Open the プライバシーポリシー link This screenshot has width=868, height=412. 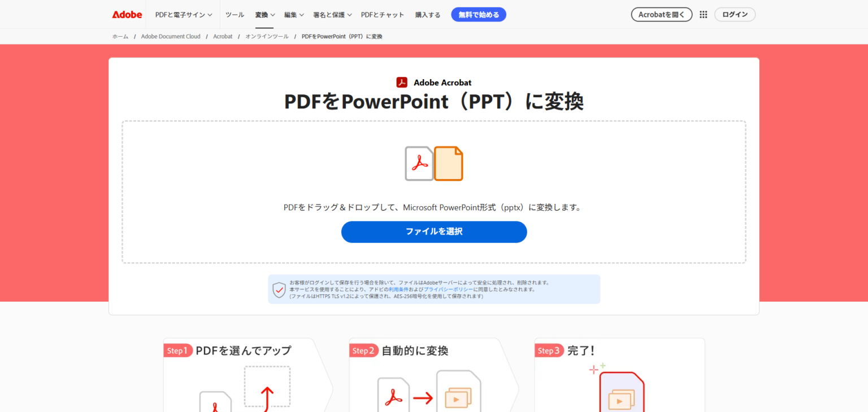point(449,290)
